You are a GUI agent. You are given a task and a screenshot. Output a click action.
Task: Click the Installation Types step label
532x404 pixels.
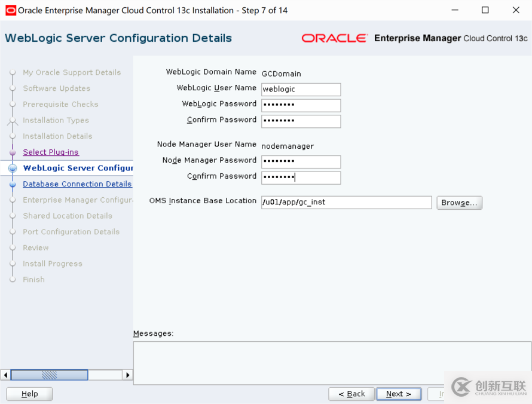(56, 120)
